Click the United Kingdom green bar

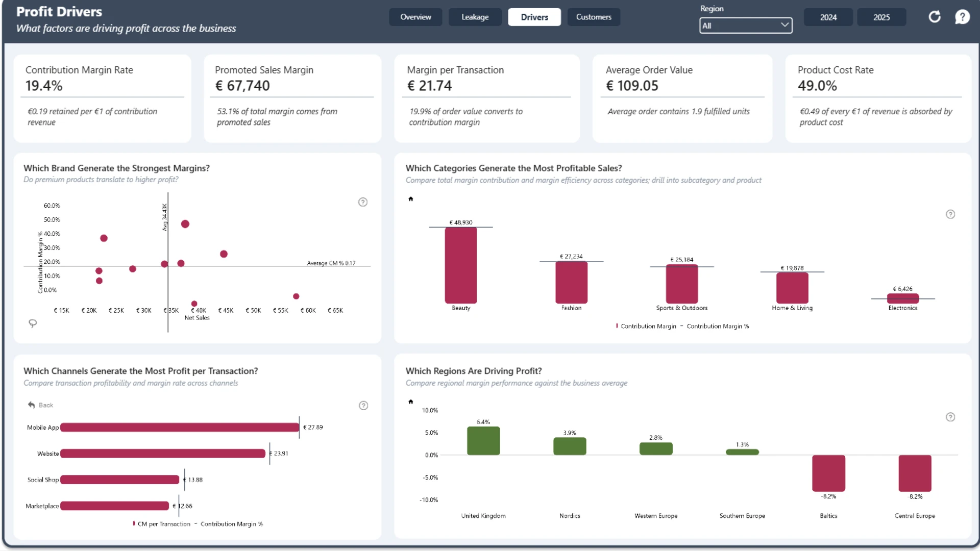pyautogui.click(x=483, y=441)
